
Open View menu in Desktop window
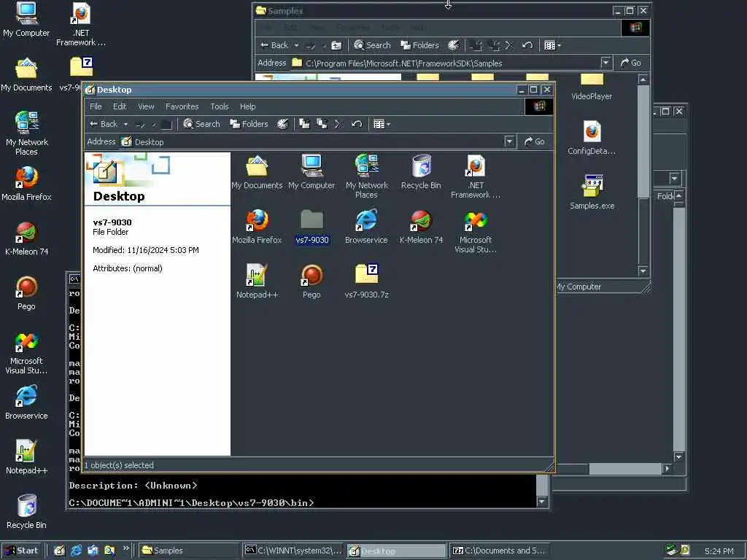point(146,106)
